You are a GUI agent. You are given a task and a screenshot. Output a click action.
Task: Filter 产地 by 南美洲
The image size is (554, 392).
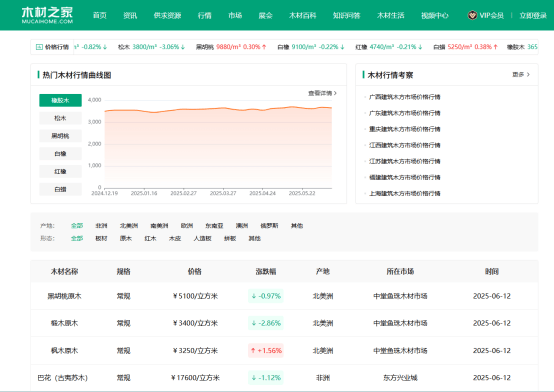pyautogui.click(x=159, y=226)
